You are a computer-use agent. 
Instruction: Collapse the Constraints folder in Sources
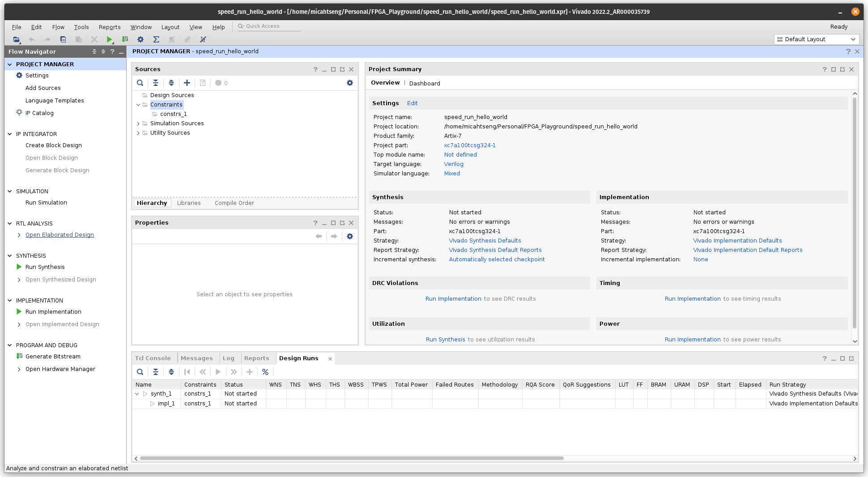click(x=138, y=105)
